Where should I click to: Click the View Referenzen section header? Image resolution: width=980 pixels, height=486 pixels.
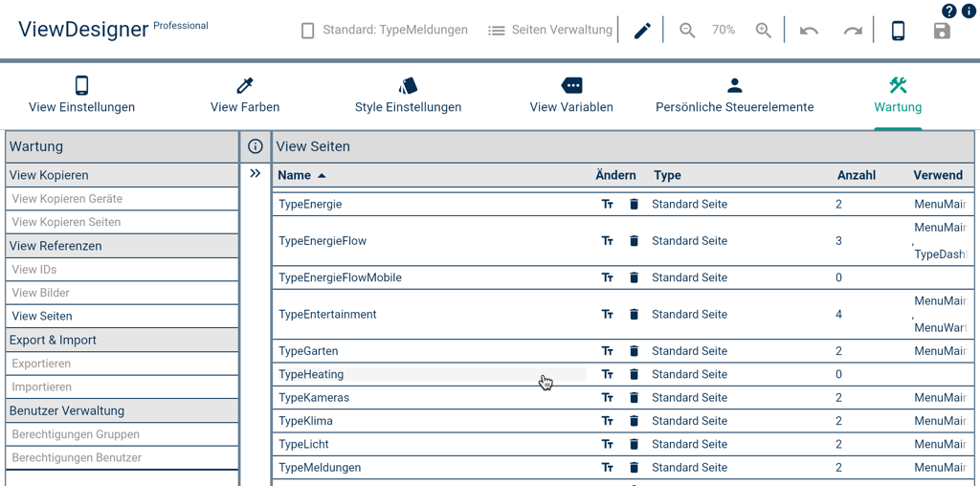tap(122, 246)
